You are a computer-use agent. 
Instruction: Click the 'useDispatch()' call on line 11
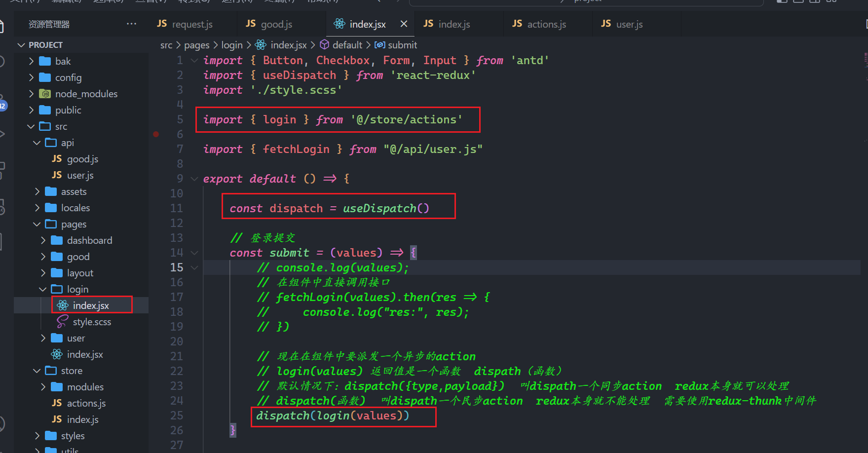click(x=386, y=208)
